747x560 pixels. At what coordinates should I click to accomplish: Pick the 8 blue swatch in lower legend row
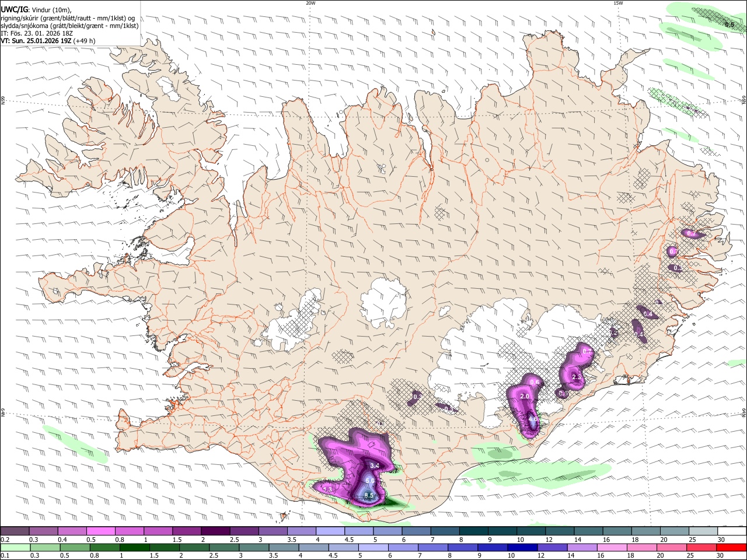[x=462, y=547]
